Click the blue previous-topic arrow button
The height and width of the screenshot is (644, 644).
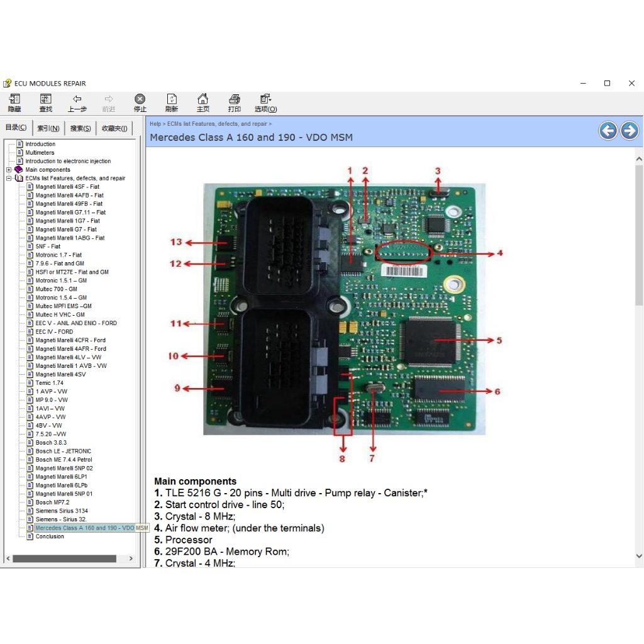pyautogui.click(x=608, y=131)
